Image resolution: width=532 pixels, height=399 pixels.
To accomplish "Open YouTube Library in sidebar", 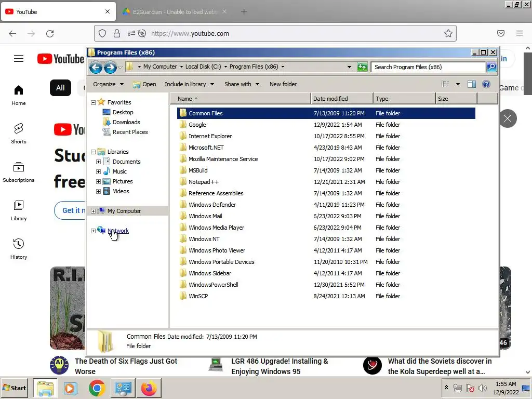I will coord(19,210).
